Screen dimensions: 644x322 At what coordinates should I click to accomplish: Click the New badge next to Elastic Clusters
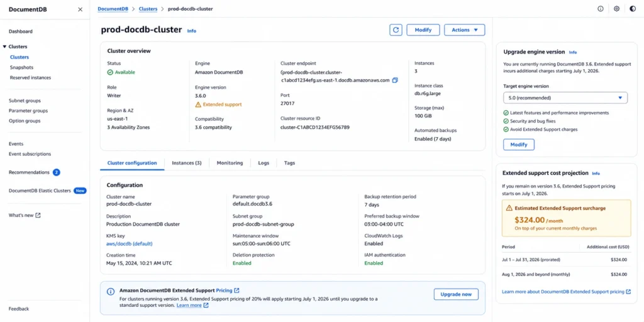(x=80, y=191)
